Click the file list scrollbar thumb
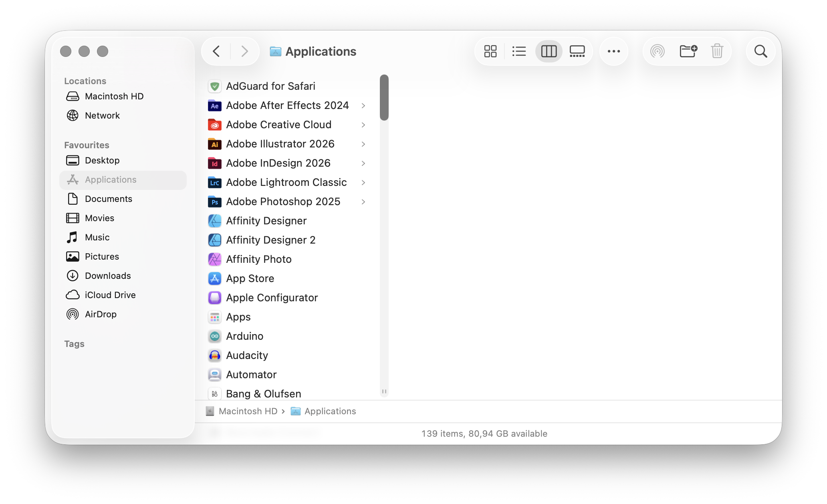This screenshot has width=827, height=504. pyautogui.click(x=384, y=97)
